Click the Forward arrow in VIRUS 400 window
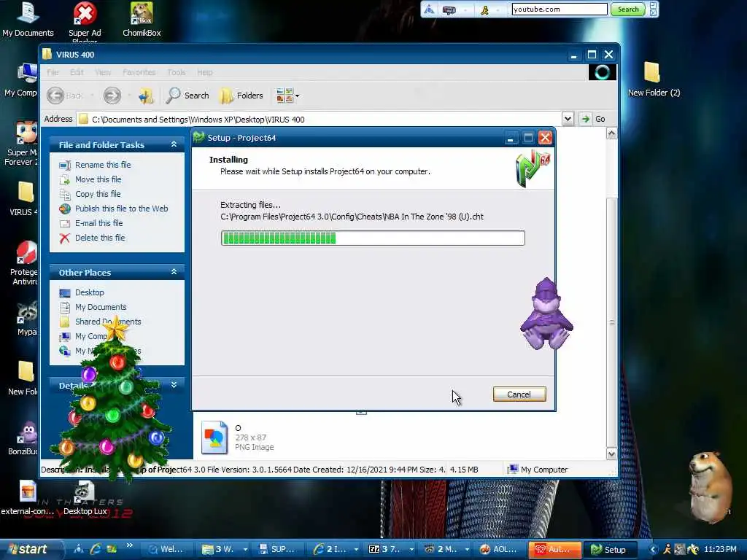Screen dimensions: 747x560 click(112, 96)
